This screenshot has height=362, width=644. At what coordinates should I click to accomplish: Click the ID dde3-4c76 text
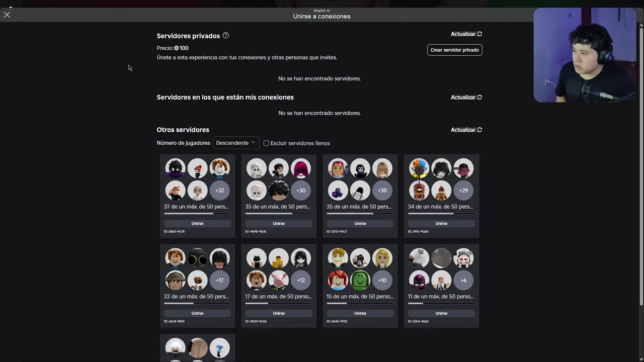point(174,232)
